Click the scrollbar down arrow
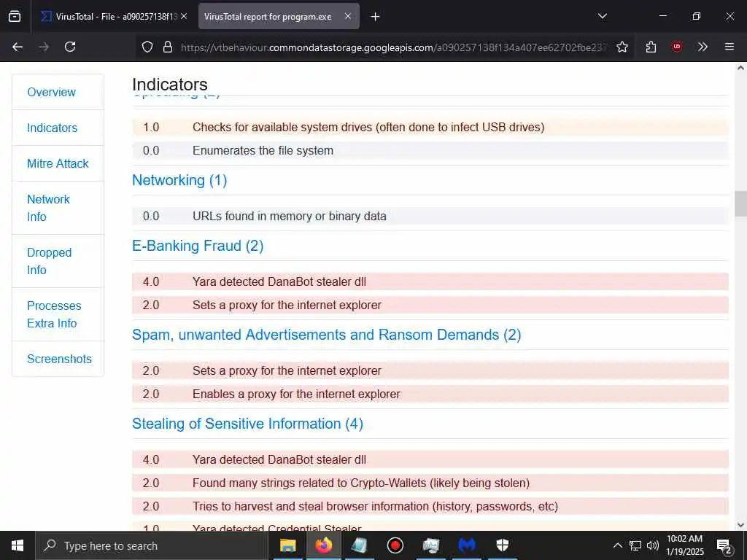Screen dimensions: 747x560 click(740, 525)
